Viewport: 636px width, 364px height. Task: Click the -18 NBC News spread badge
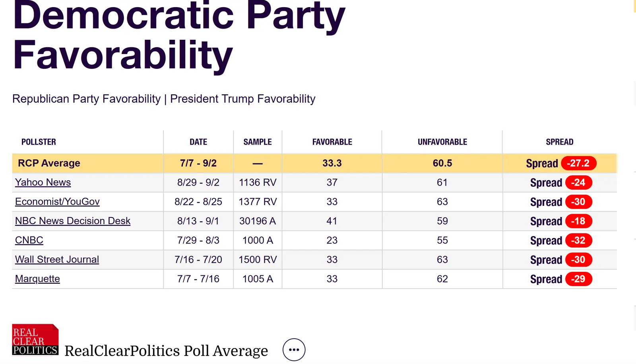coord(578,221)
